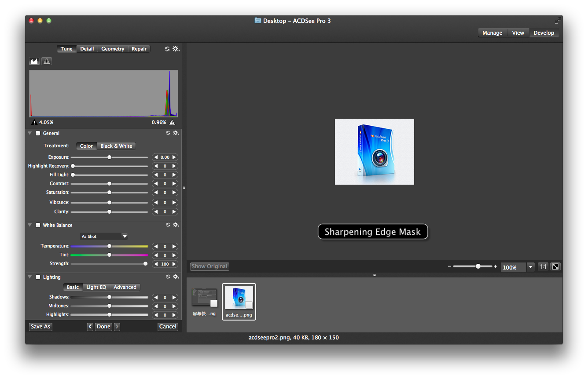Collapse the Lighting section triangle
Image resolution: width=588 pixels, height=379 pixels.
pos(30,277)
